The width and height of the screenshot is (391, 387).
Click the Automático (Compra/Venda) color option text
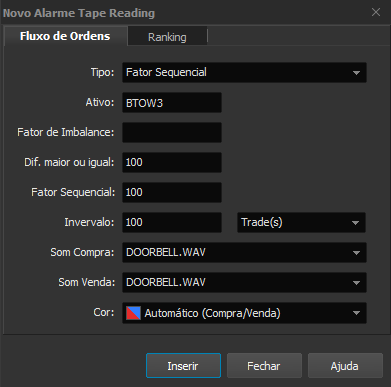coord(212,313)
